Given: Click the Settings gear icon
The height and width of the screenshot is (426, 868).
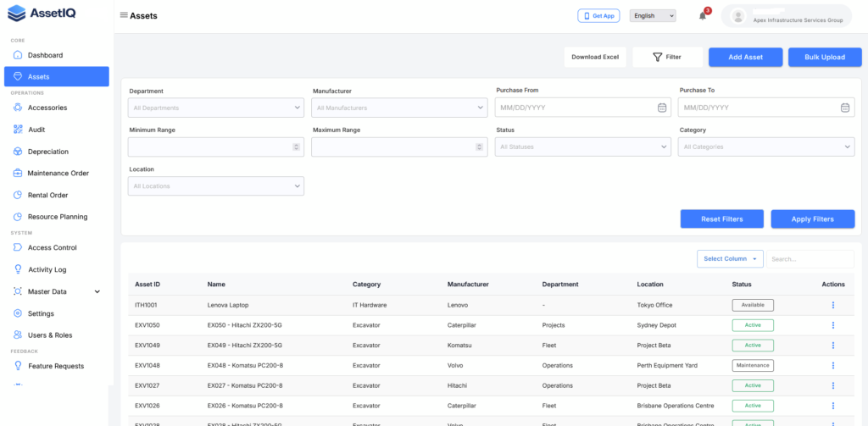Looking at the screenshot, I should 18,313.
